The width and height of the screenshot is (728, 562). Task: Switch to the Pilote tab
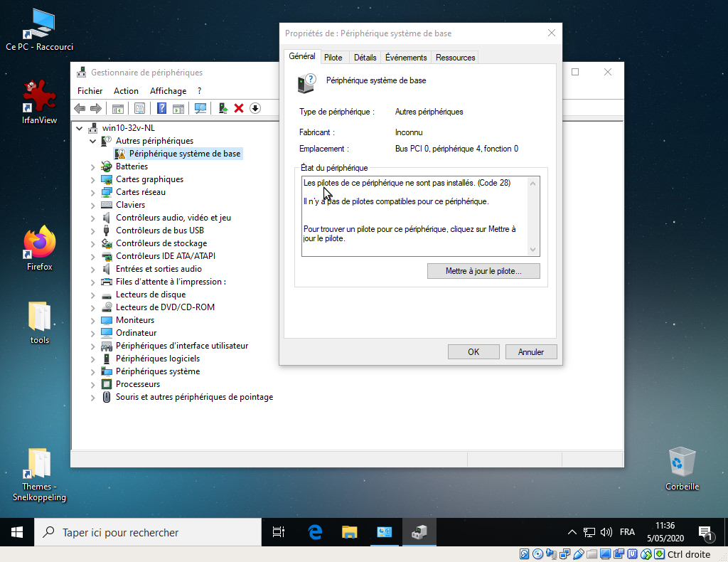click(x=333, y=58)
